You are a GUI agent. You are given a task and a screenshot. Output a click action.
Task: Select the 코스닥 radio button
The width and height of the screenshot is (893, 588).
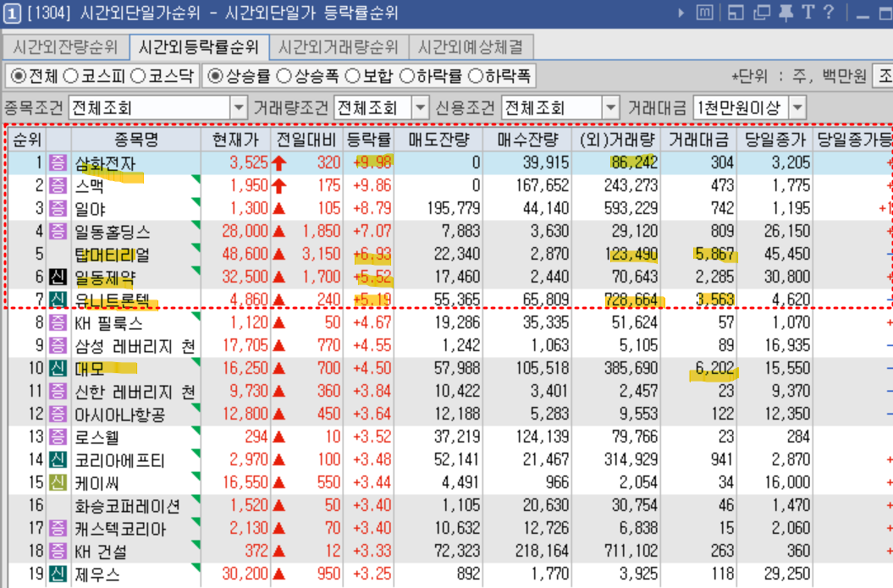coord(138,75)
